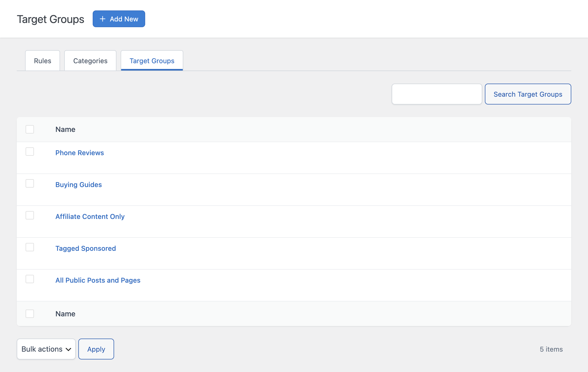
Task: Click the Search Target Groups button
Action: (528, 94)
